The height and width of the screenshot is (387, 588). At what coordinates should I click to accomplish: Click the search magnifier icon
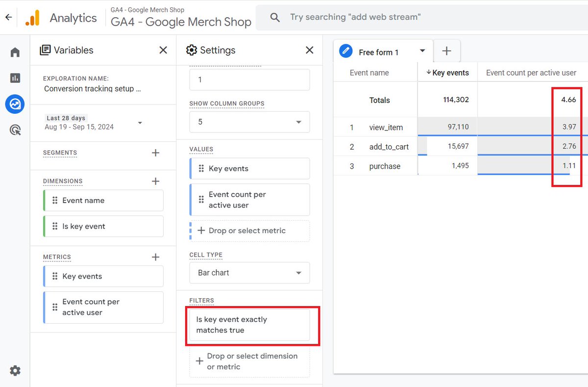[275, 18]
